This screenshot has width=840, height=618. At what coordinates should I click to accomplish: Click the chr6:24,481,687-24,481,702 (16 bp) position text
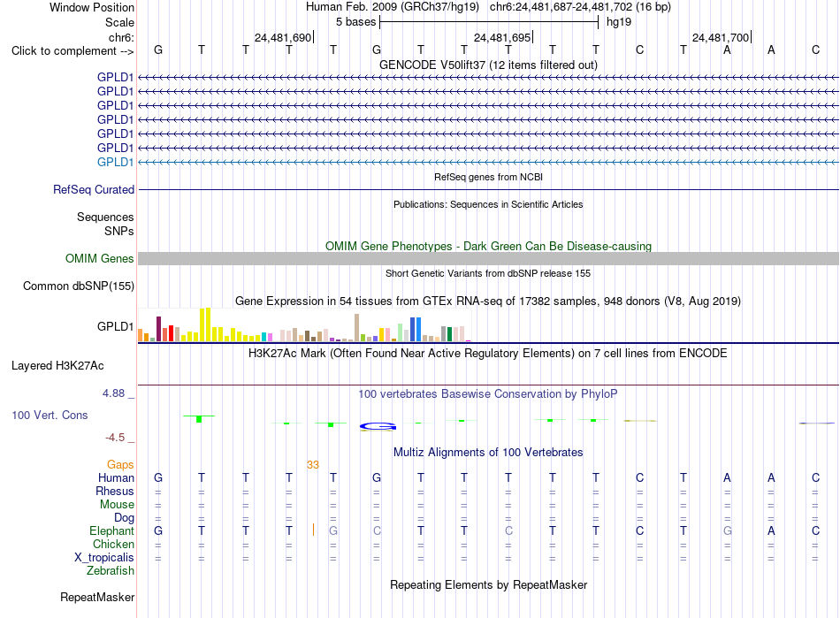pyautogui.click(x=580, y=7)
